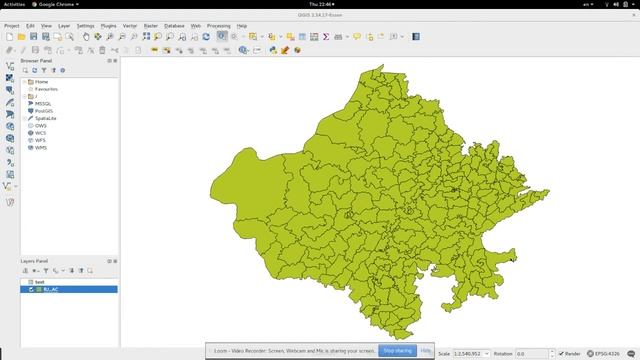The width and height of the screenshot is (640, 360).
Task: Click Add Raster Layer icon in left toolbar
Action: 10,78
